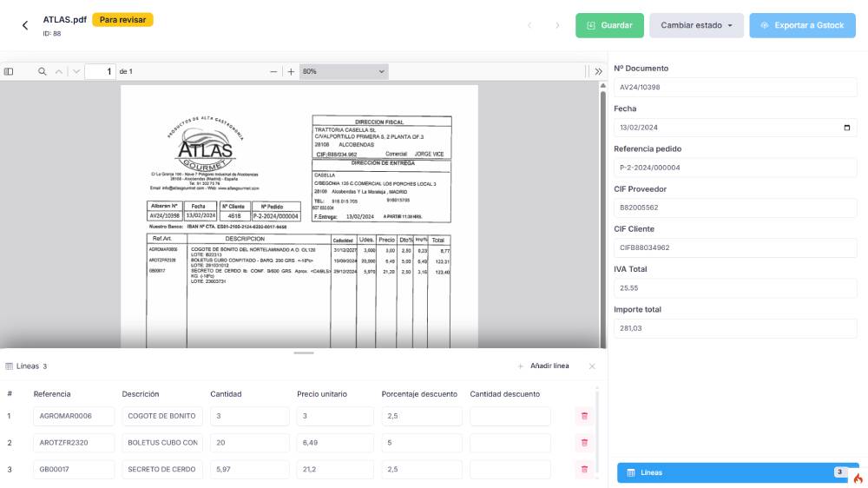Viewport: 868px width, 488px height.
Task: Edit line 1 Porcentaje descuento field
Action: 422,416
